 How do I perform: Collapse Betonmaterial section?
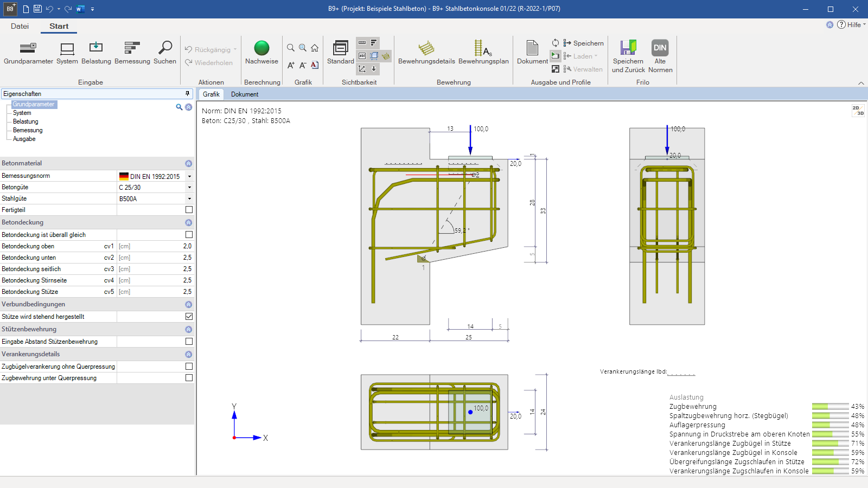(x=188, y=164)
